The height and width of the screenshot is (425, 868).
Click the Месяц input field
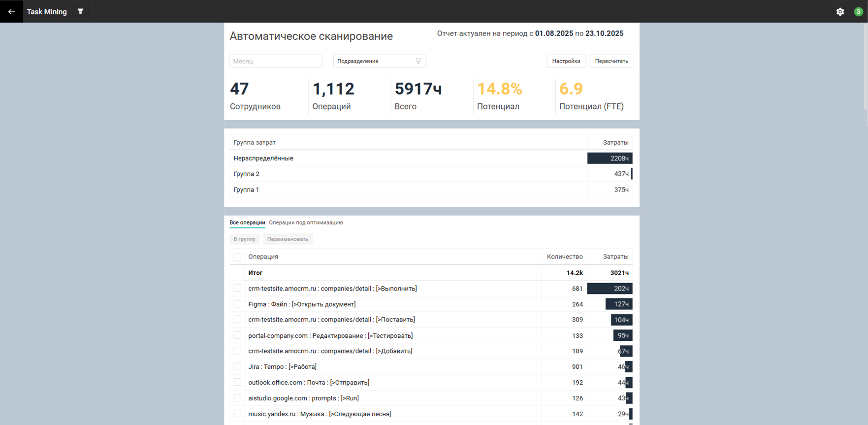pyautogui.click(x=276, y=61)
